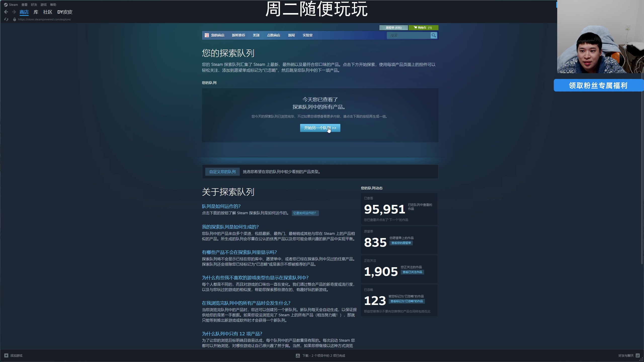Screen dimensions: 644x362
Task: Click the 添加游戏 label
Action: pos(16,355)
